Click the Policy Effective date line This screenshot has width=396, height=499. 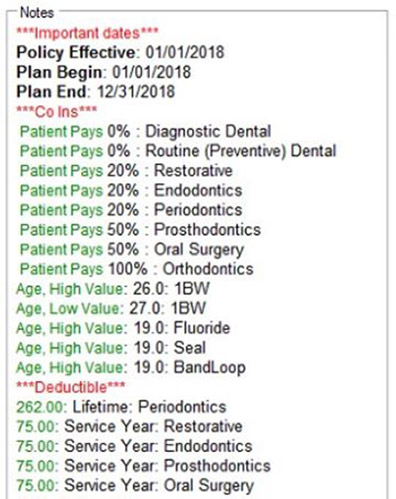(120, 52)
